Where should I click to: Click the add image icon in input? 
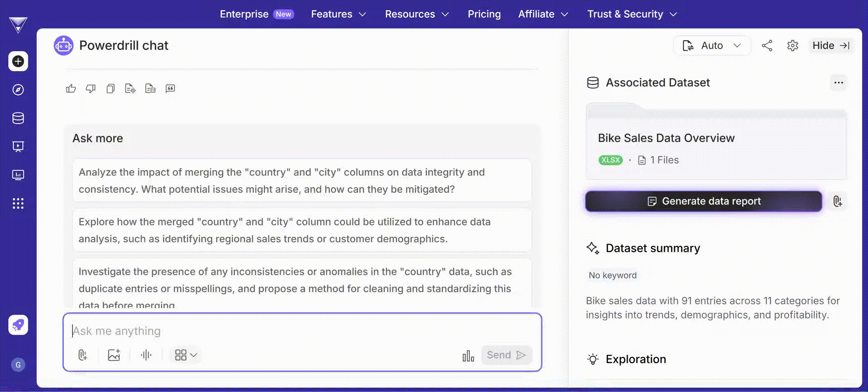click(114, 355)
